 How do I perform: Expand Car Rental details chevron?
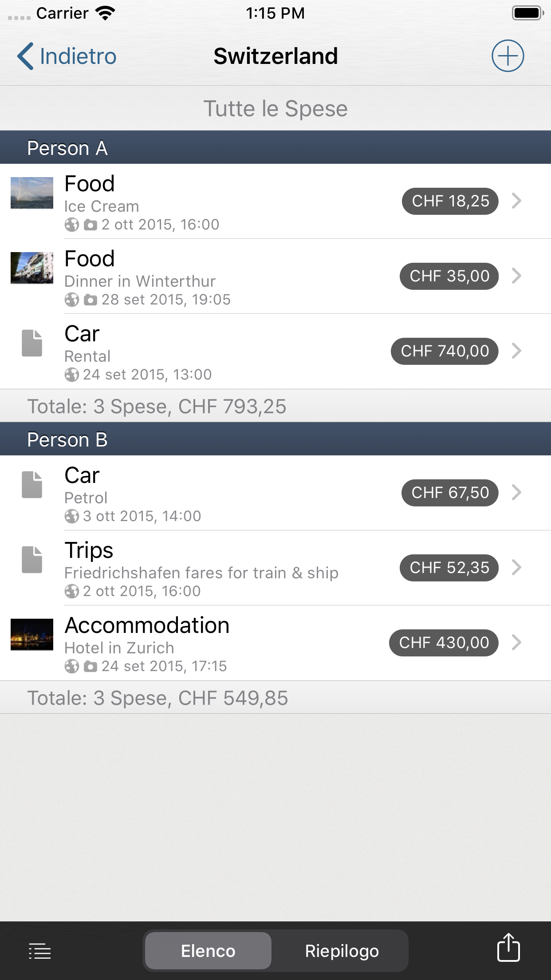click(516, 351)
